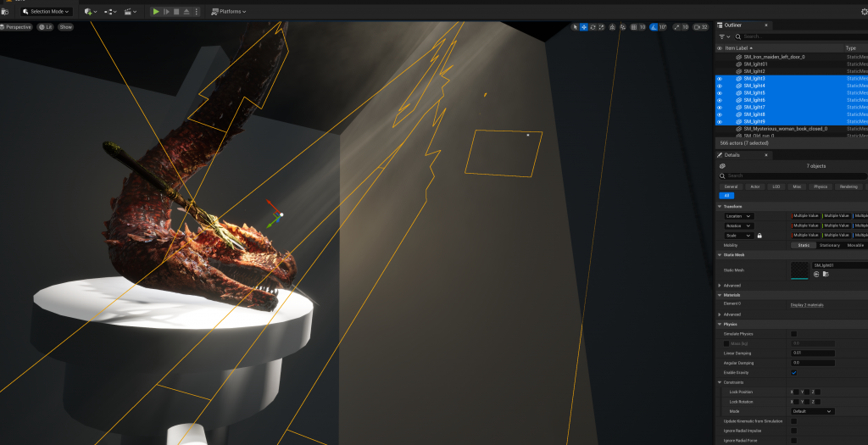868x445 pixels.
Task: Hide SM_lgiht7 using its eye icon
Action: (x=720, y=108)
